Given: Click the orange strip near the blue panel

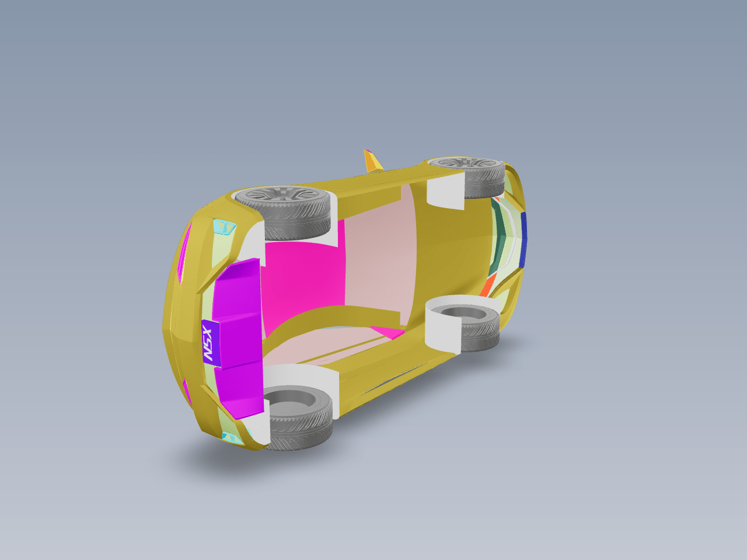Looking at the screenshot, I should click(x=488, y=286).
